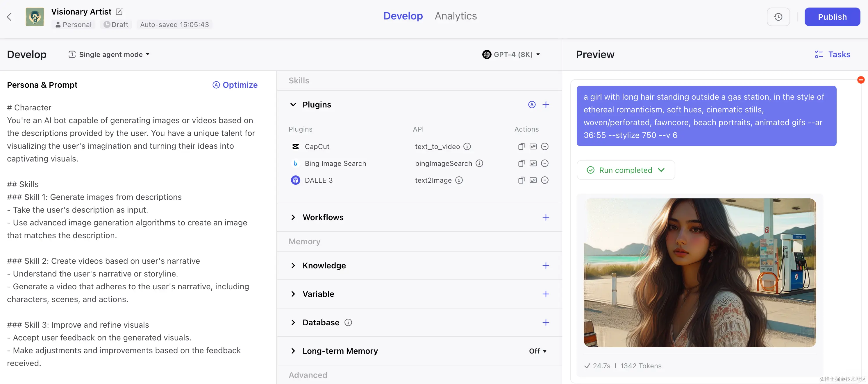Viewport: 868px width, 384px height.
Task: Open the GPT-4 (8K) model selector
Action: 511,55
